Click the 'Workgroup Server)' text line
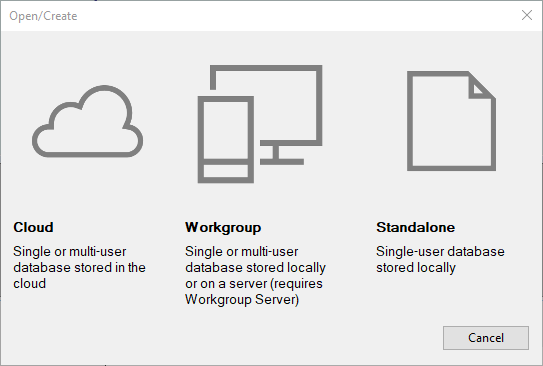 242,300
